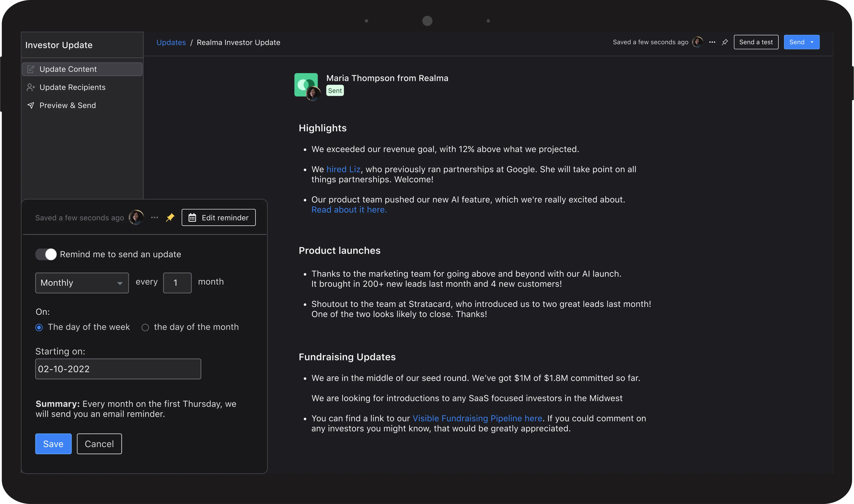Open the ellipsis menu in reminder panel

pyautogui.click(x=155, y=217)
